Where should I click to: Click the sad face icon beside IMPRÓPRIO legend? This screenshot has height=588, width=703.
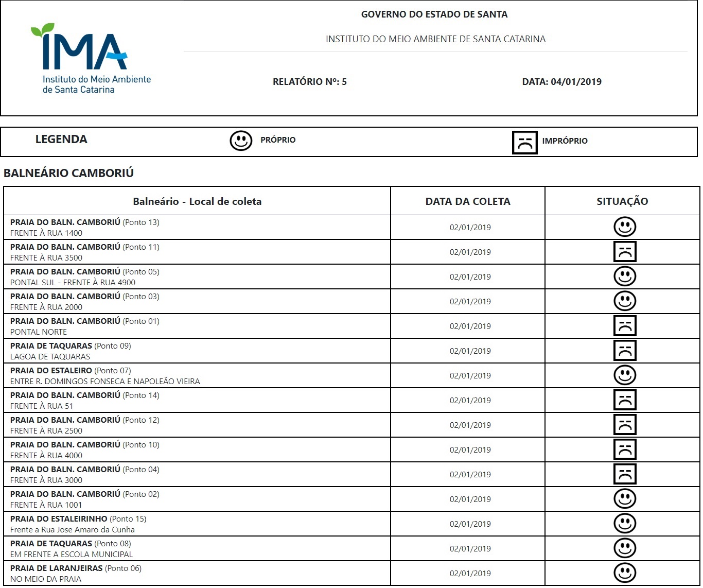pyautogui.click(x=524, y=143)
